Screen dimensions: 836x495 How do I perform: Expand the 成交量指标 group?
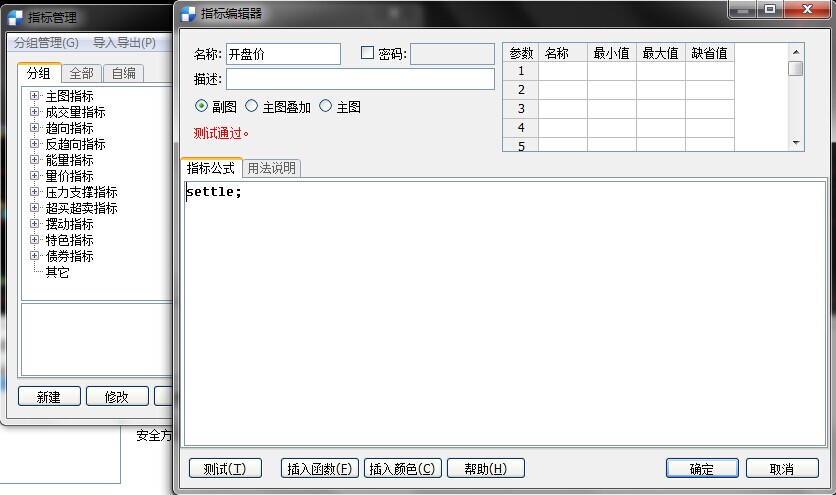click(35, 112)
